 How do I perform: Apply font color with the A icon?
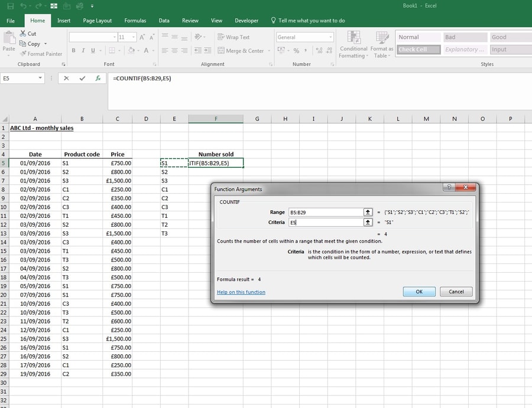point(146,51)
